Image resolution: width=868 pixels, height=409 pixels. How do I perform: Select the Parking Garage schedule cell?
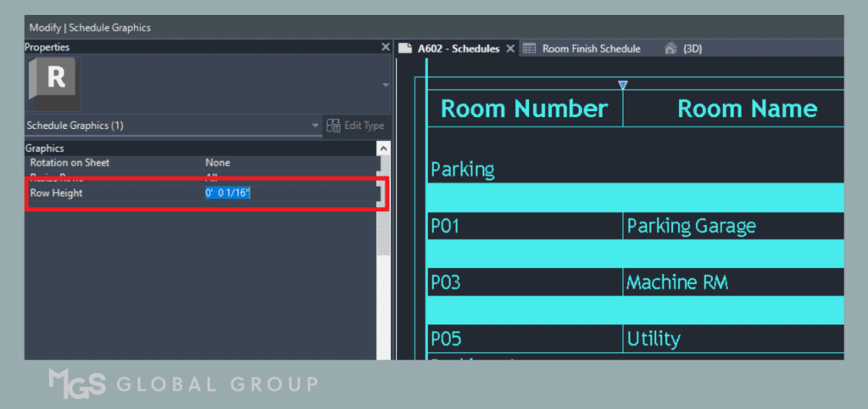point(691,226)
